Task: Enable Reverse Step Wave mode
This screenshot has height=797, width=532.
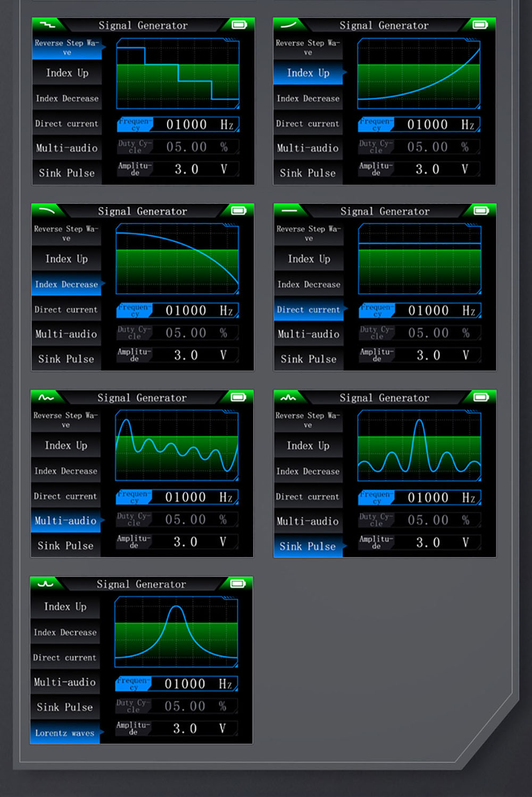Action: 66,47
